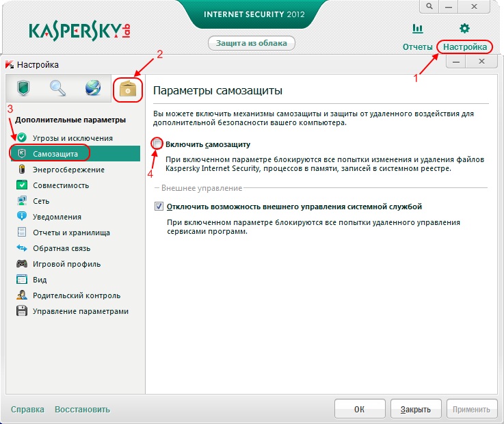504x424 pixels.
Task: Open Уведомления settings in sidebar
Action: (x=57, y=217)
